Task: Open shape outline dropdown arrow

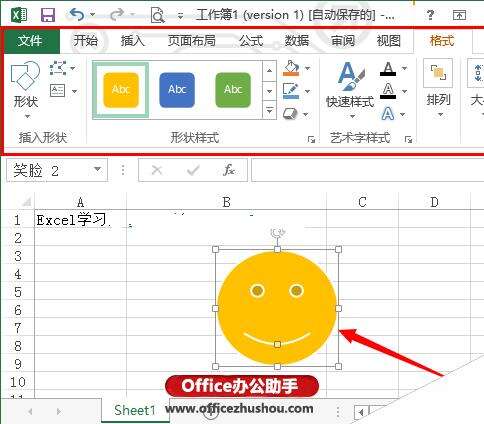Action: coord(308,91)
